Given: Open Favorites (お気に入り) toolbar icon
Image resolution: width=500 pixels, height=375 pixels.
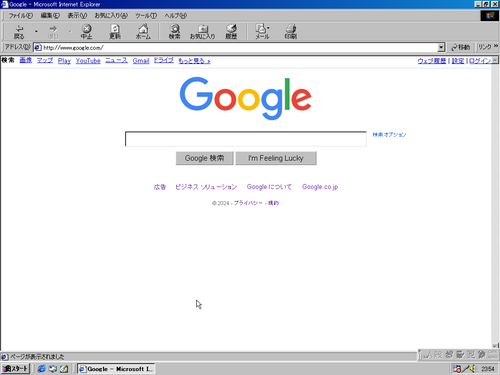Looking at the screenshot, I should (x=203, y=32).
